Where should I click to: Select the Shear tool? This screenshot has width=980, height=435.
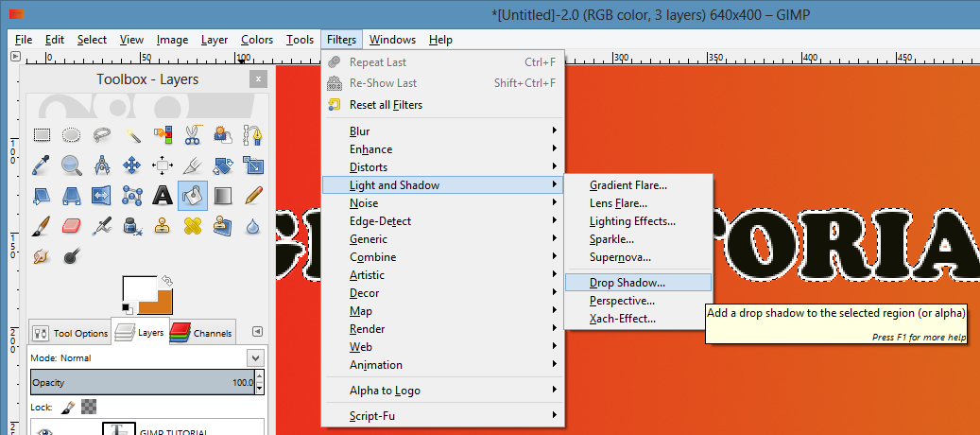[42, 196]
